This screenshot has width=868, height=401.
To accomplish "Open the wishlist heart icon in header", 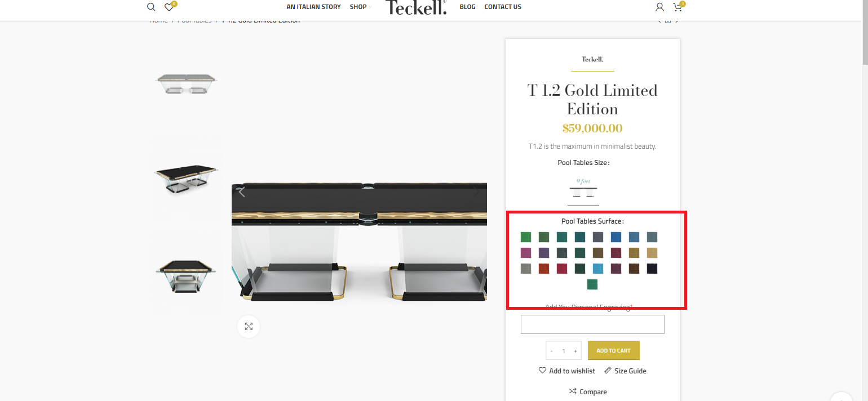I will [x=170, y=7].
